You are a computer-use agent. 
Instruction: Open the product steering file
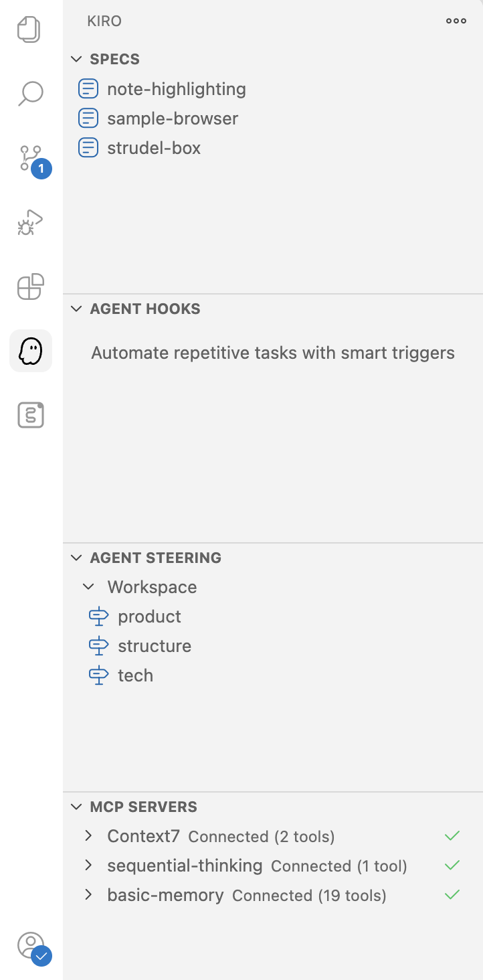pyautogui.click(x=149, y=617)
